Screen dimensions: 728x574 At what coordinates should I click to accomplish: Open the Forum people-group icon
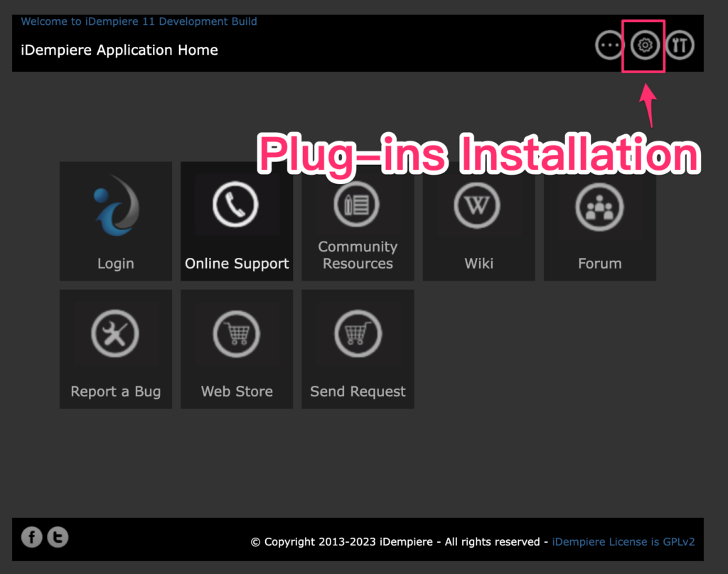pyautogui.click(x=599, y=208)
